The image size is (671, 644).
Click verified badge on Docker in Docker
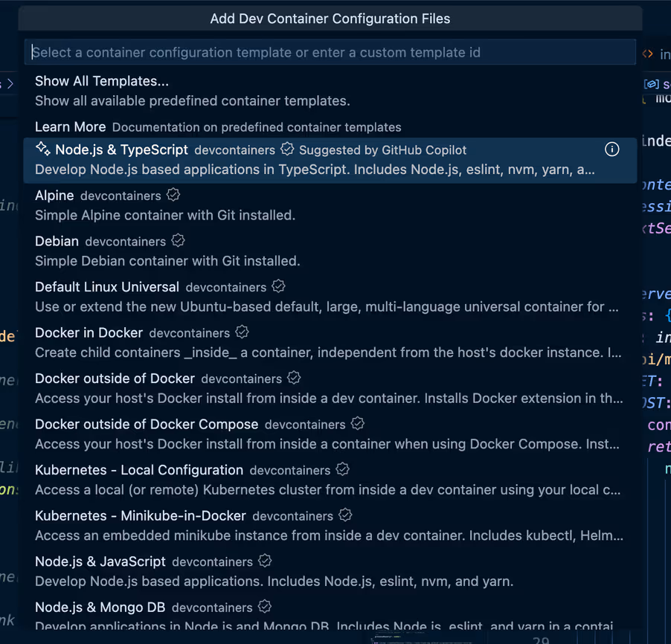(x=243, y=332)
